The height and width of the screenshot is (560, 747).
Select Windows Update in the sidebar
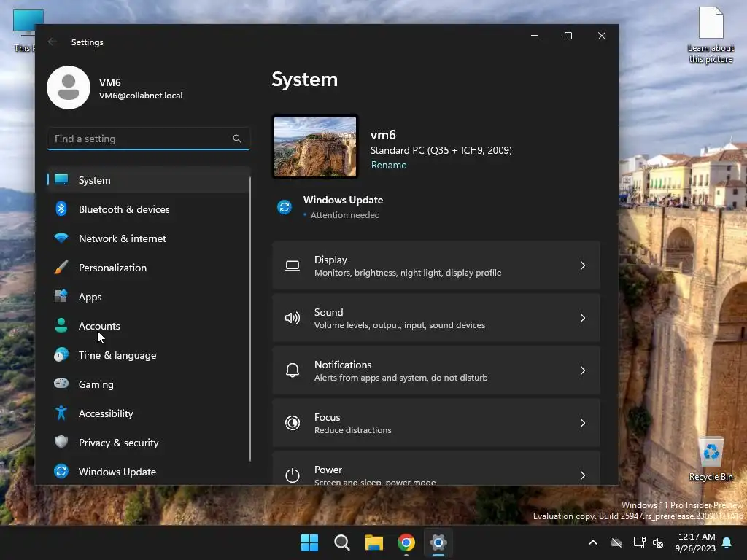pos(148,472)
